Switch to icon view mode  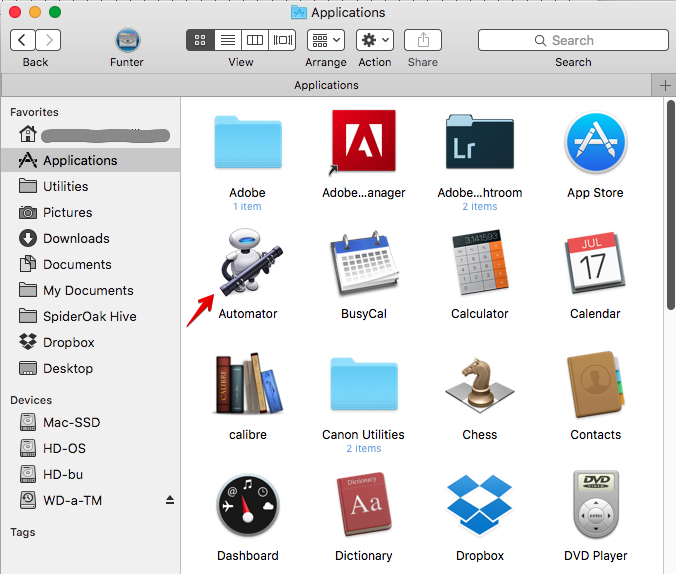click(x=200, y=40)
